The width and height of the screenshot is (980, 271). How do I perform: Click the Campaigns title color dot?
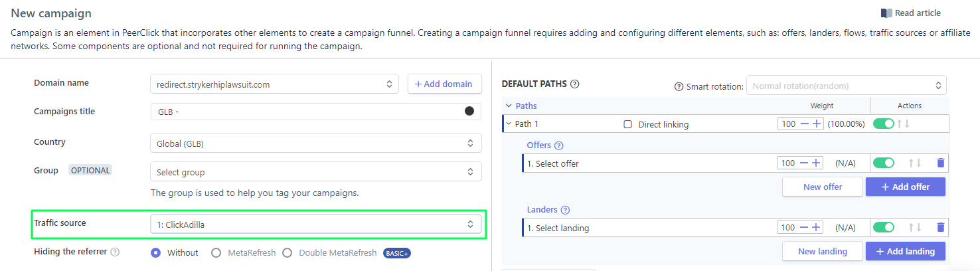coord(469,111)
